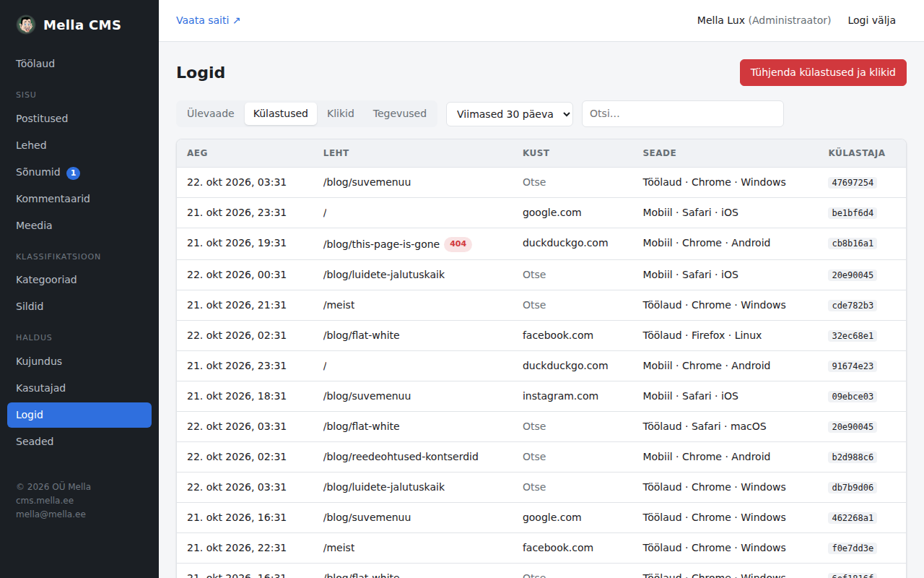
Task: Click Logi välja
Action: [x=872, y=20]
